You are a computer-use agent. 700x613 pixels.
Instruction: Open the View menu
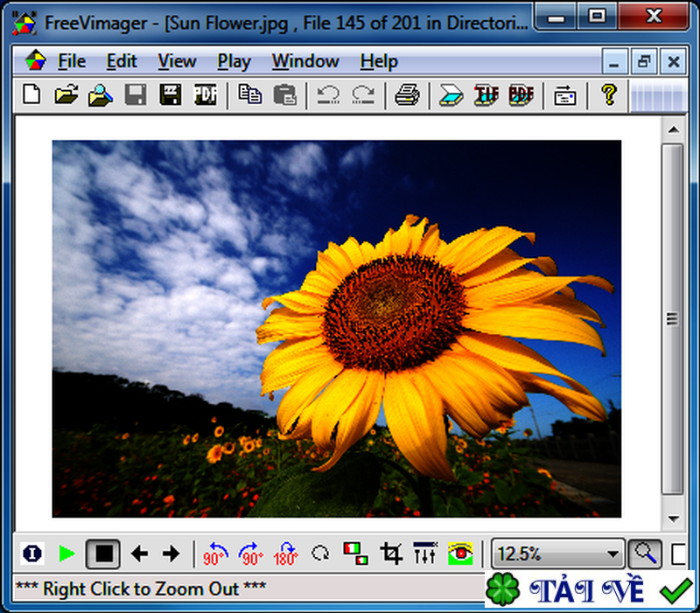point(177,61)
